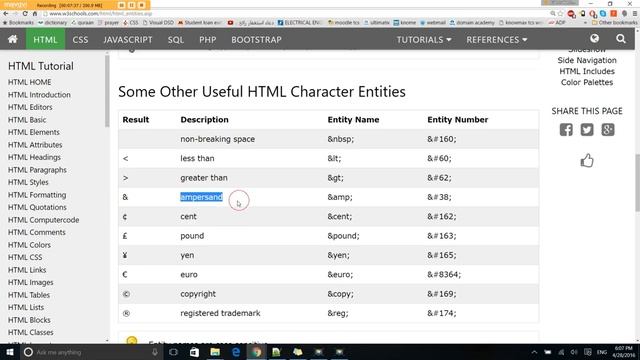This screenshot has height=360, width=640.
Task: Share this page on Google Plus
Action: pos(608,130)
